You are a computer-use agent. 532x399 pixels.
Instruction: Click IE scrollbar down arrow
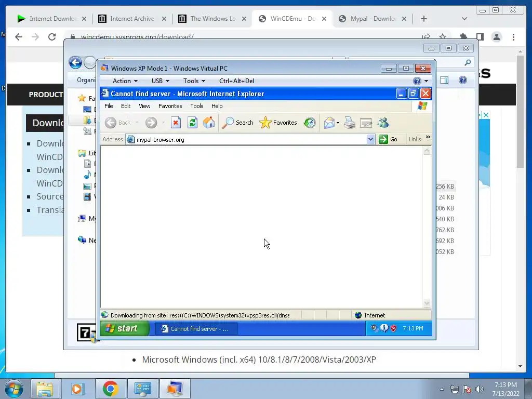(427, 303)
